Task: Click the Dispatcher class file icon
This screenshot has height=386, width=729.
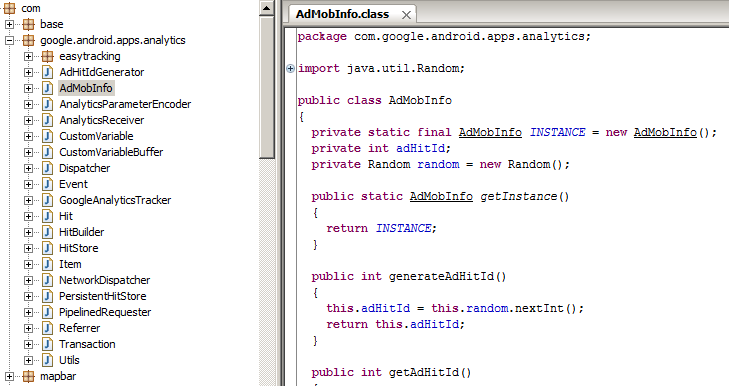Action: click(47, 168)
